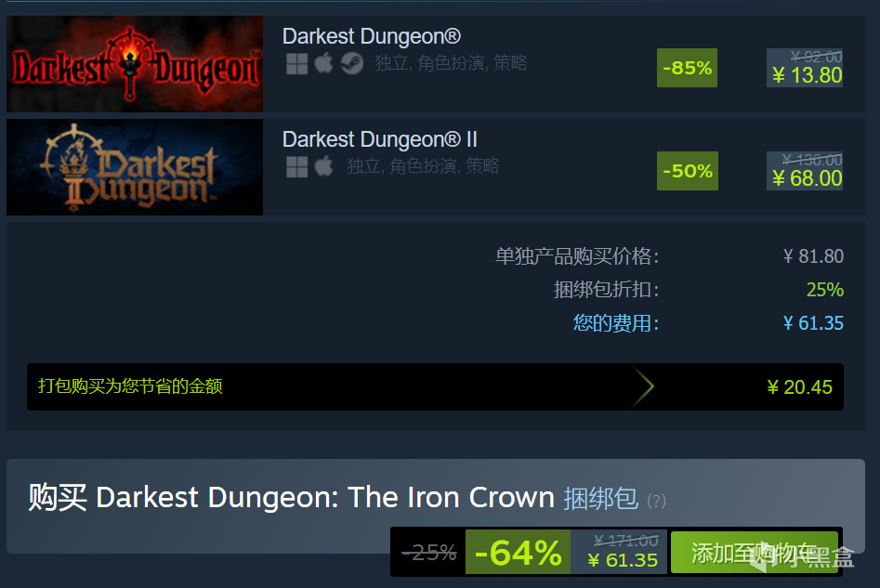The height and width of the screenshot is (588, 880).
Task: Click the ¥ 61.35 bundle final price
Action: 623,560
